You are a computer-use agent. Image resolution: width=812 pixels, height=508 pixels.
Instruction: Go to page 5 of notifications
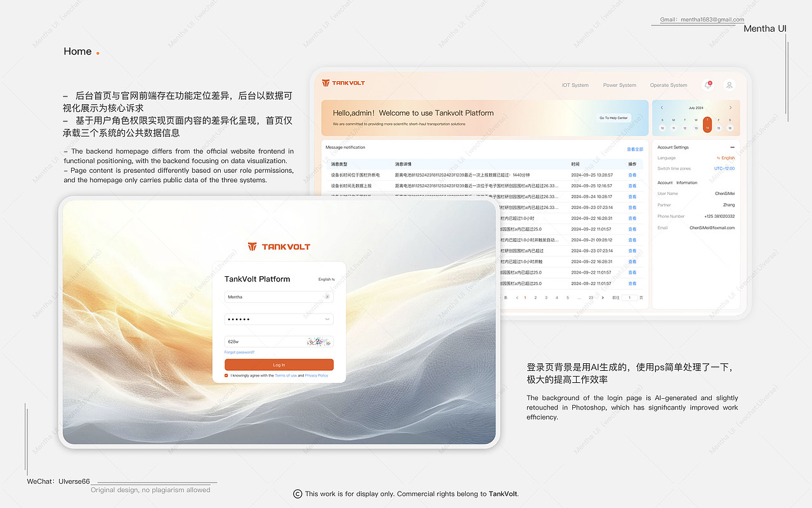[568, 297]
